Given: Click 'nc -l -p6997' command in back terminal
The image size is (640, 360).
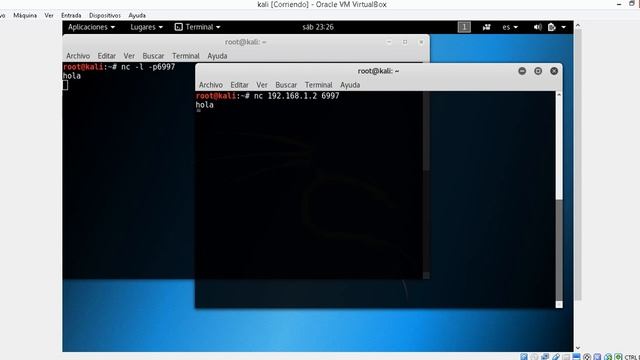Looking at the screenshot, I should [x=148, y=67].
